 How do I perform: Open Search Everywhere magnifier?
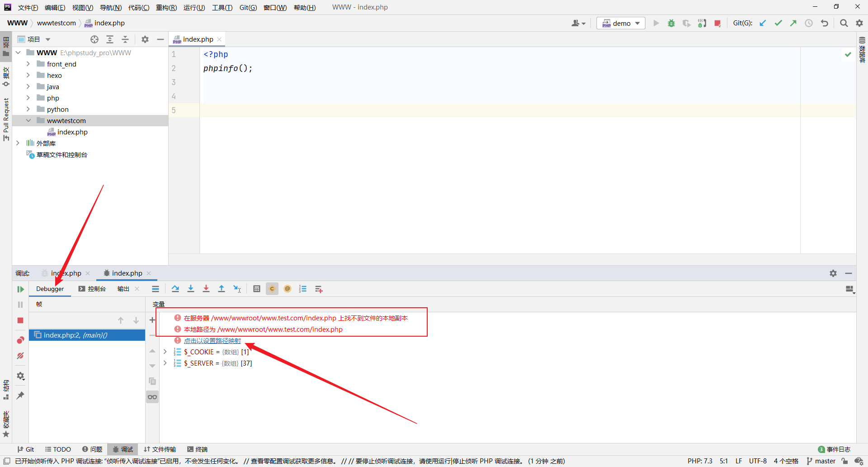tap(844, 23)
